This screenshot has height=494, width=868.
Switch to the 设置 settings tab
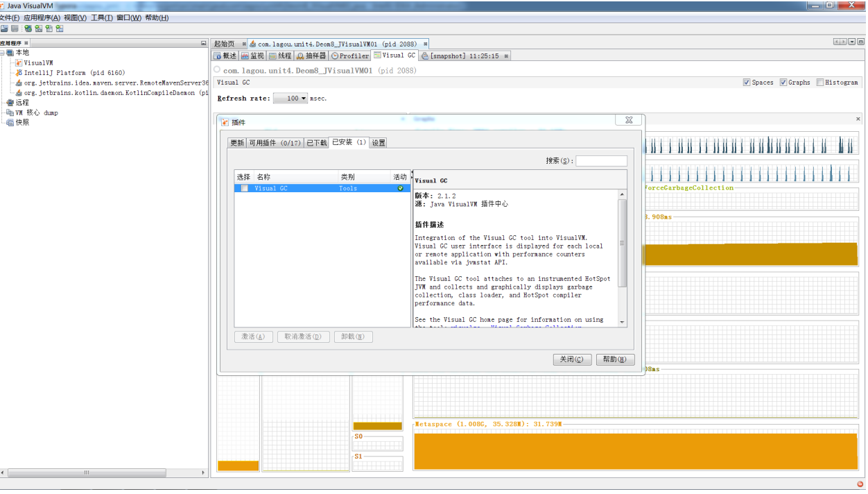[x=379, y=143]
